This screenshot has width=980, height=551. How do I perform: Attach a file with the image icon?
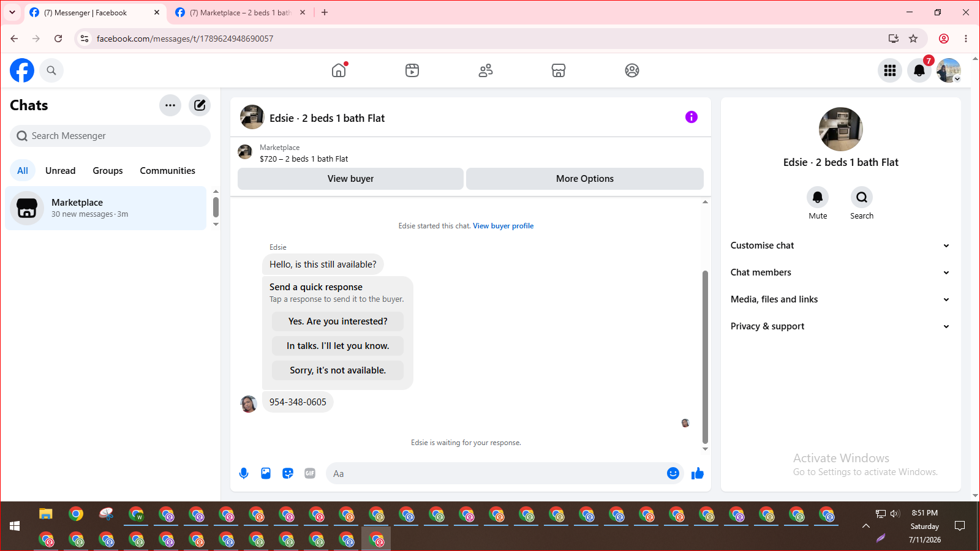click(x=266, y=473)
